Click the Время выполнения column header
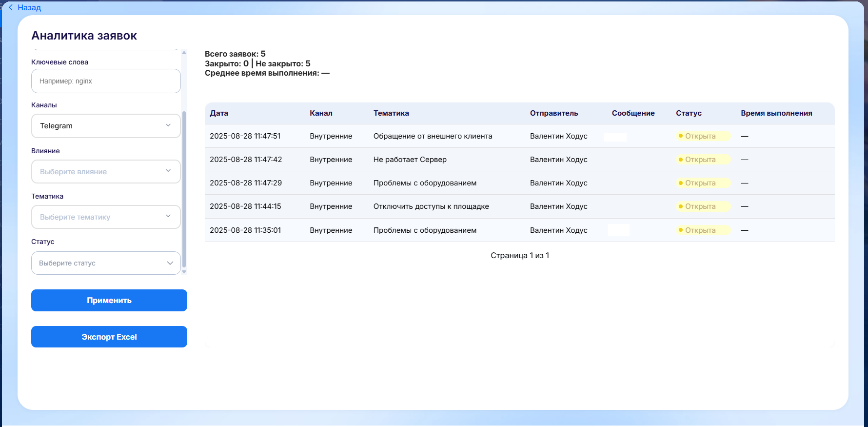868x427 pixels. [776, 113]
